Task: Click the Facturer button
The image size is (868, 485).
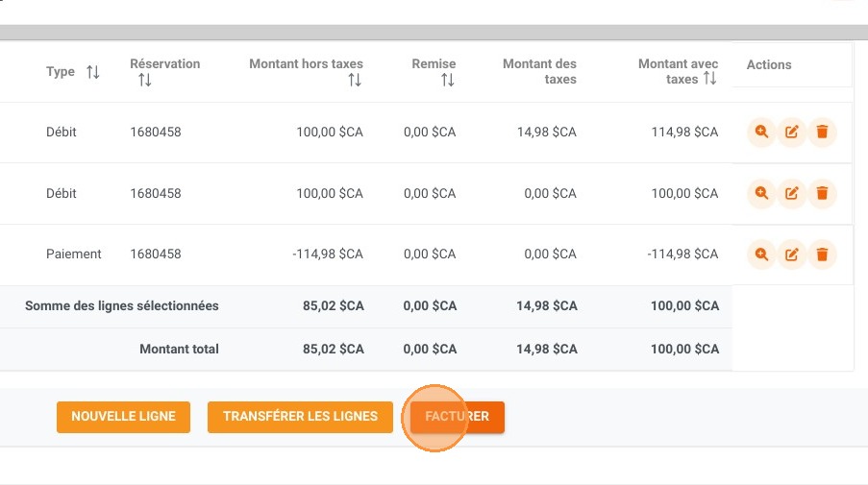Action: pos(458,417)
